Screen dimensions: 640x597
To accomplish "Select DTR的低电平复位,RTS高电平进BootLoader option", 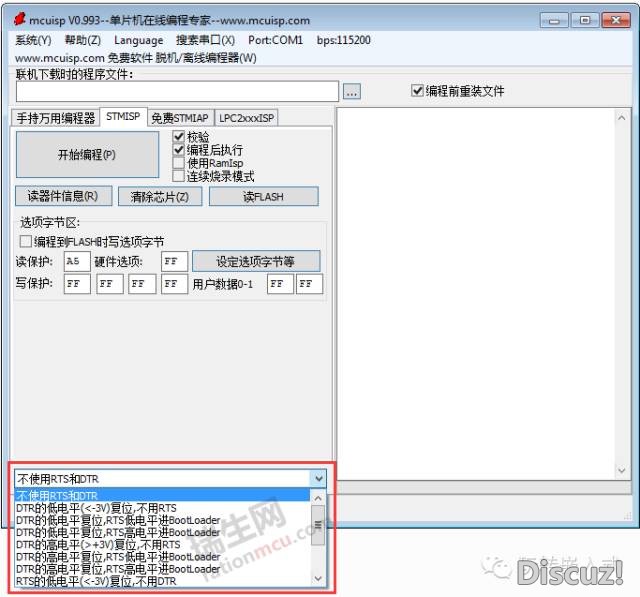I will click(x=162, y=533).
